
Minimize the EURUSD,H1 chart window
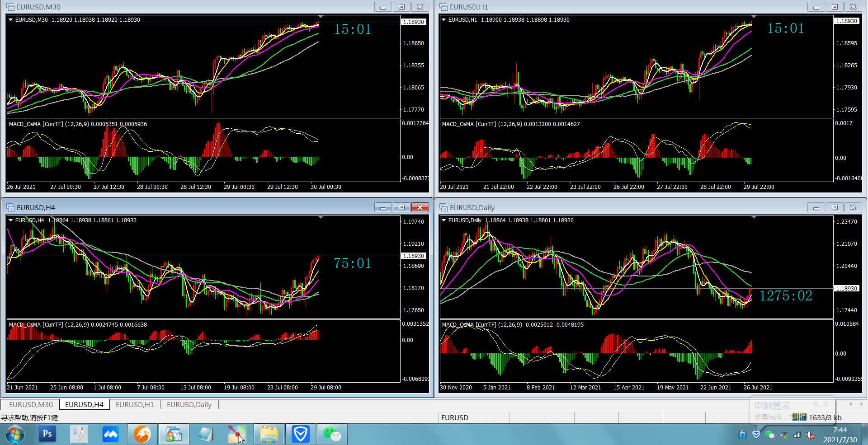816,7
